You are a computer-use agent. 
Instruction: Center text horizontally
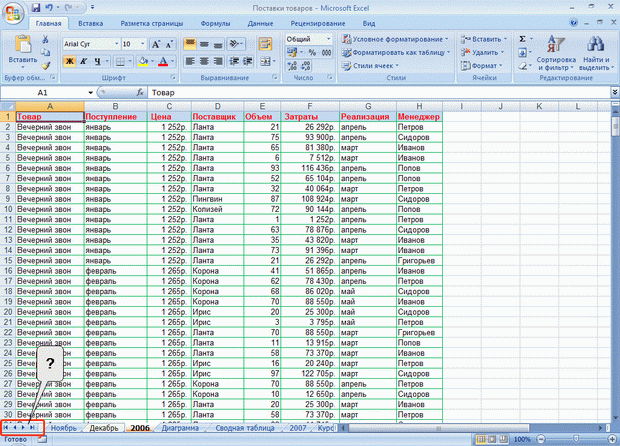[204, 61]
